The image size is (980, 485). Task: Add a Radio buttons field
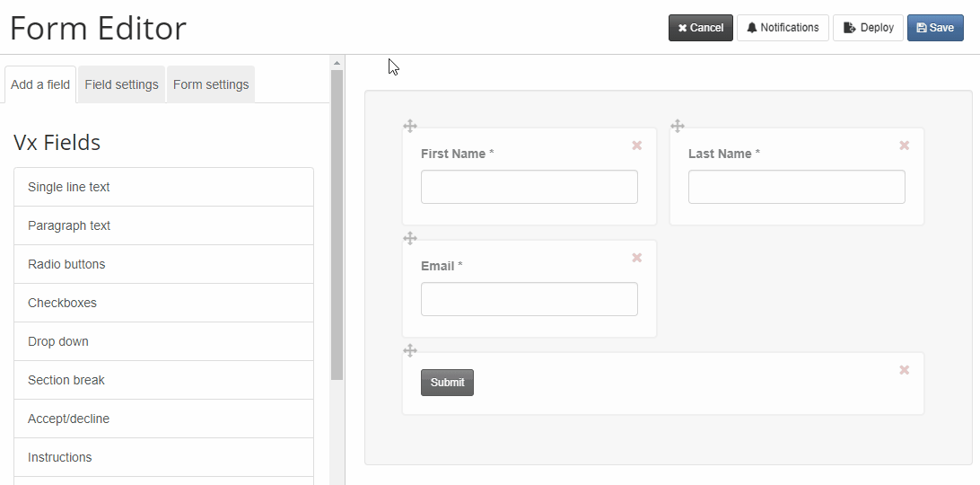[163, 264]
